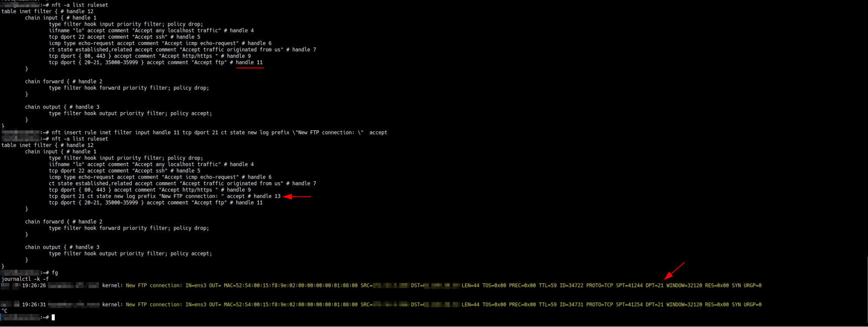
Task: Click the ^C interrupt text
Action: 4,311
